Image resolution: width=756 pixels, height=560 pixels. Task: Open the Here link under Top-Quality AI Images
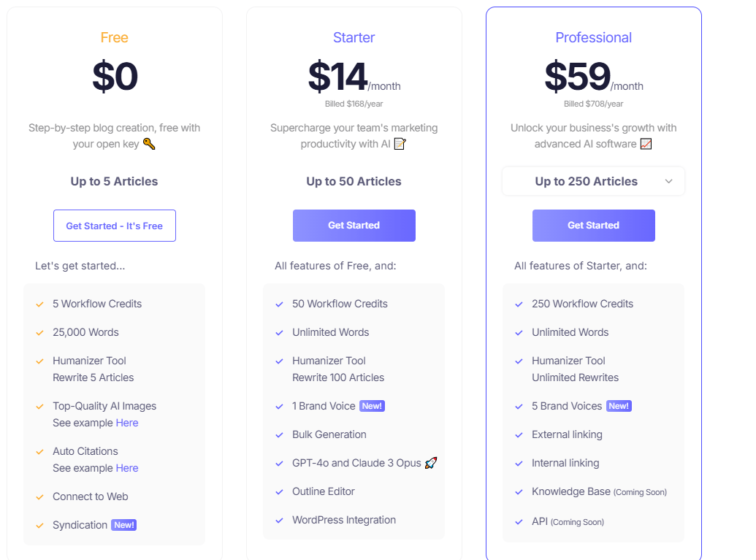pos(127,423)
